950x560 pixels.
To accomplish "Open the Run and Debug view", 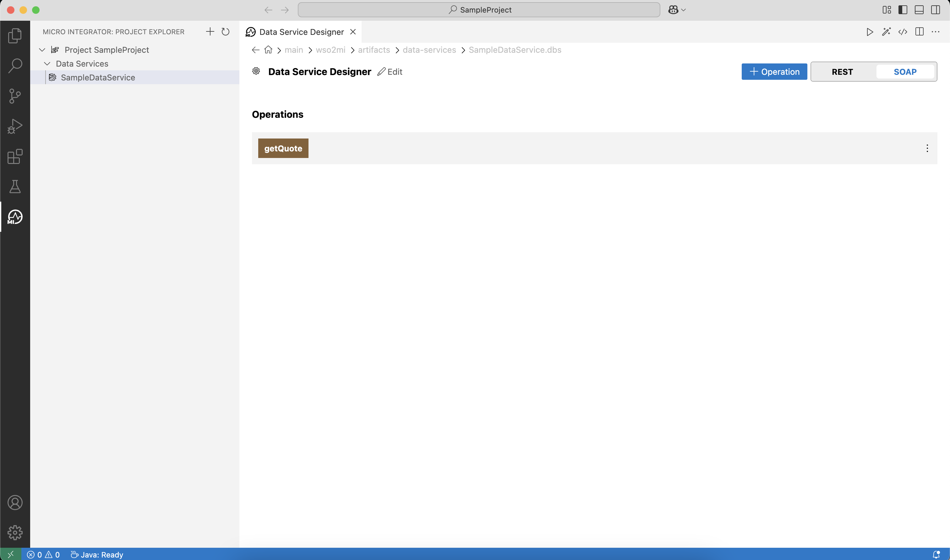I will coord(15,126).
